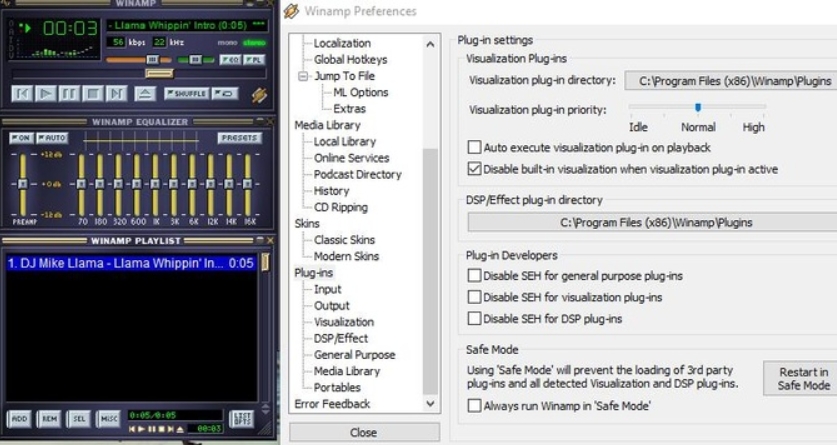Select DJ Mike Llama track in the playlist

(131, 263)
